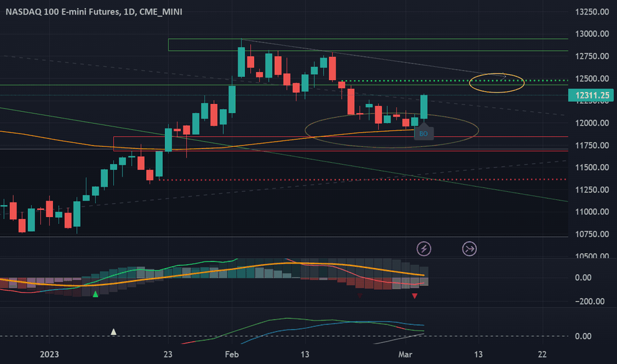Click the 13000.00 price axis label
Screen dimensions: 617x364
(x=592, y=34)
